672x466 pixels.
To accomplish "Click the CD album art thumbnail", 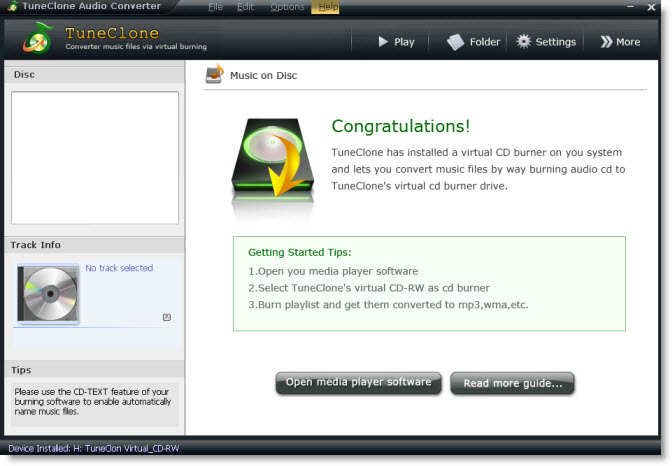I will (47, 294).
